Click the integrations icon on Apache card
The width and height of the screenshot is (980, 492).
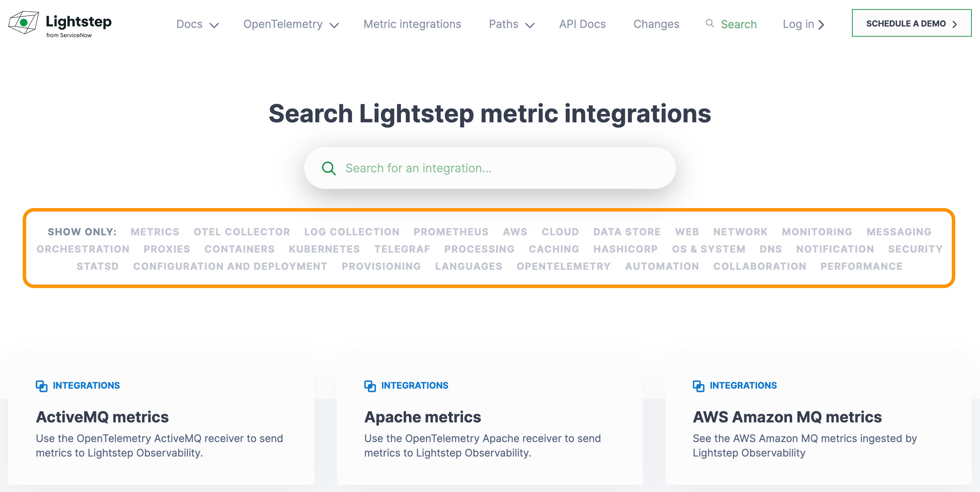tap(370, 386)
